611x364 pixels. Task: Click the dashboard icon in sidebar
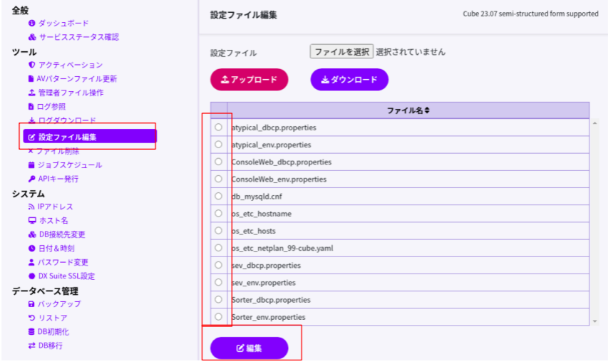point(31,24)
